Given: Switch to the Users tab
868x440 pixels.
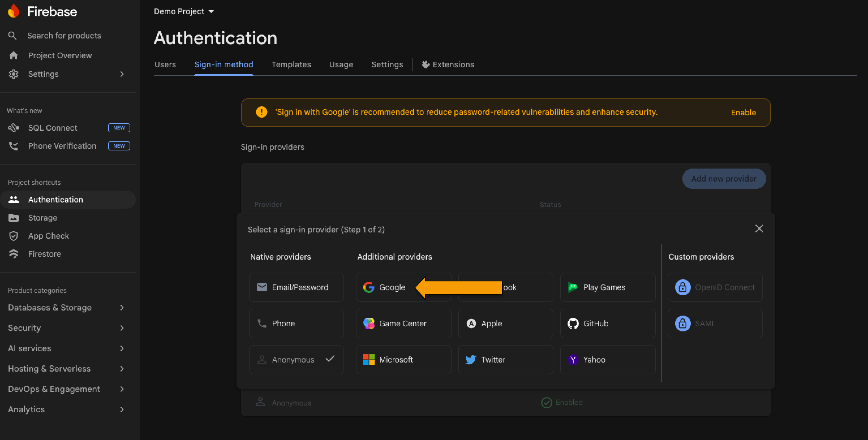Looking at the screenshot, I should click(165, 64).
